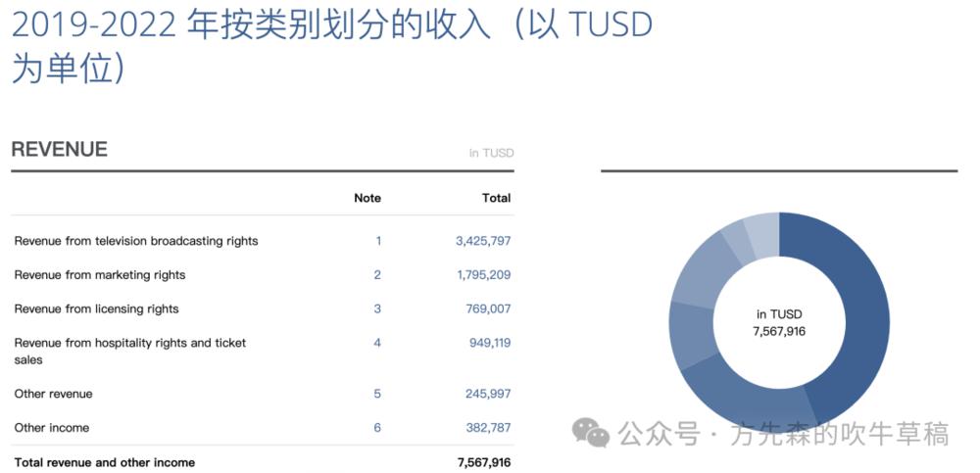This screenshot has width=980, height=473.
Task: Select the 3,425,797 television broadcasting total
Action: (483, 241)
